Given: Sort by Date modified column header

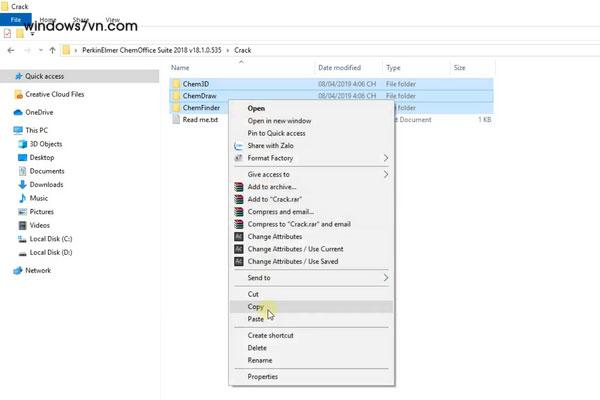Looking at the screenshot, I should click(338, 67).
